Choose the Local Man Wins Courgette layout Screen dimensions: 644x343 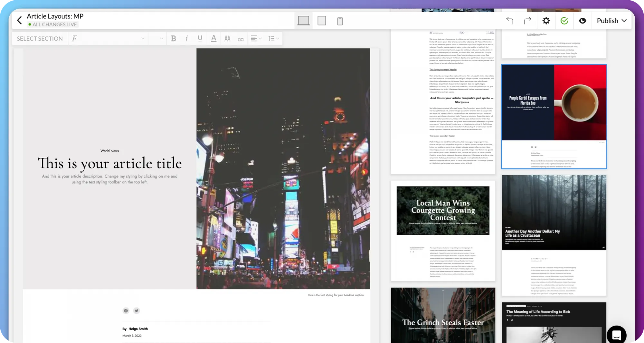[443, 231]
